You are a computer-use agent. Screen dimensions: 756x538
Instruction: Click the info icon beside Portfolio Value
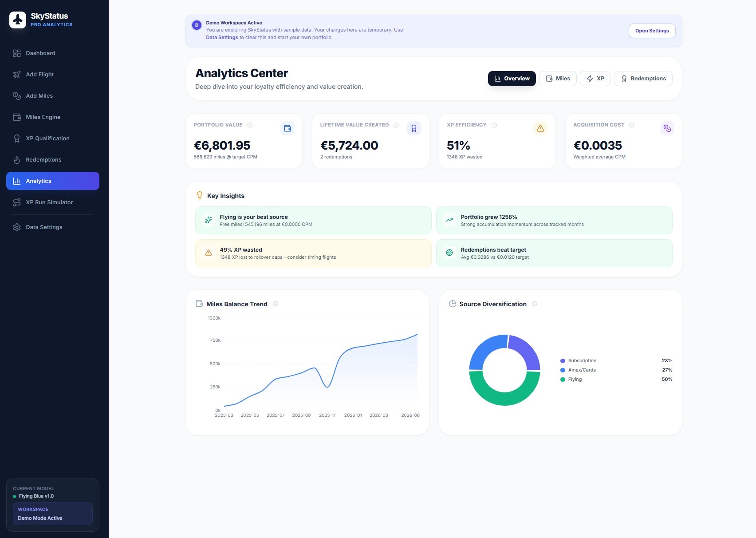[x=250, y=125]
